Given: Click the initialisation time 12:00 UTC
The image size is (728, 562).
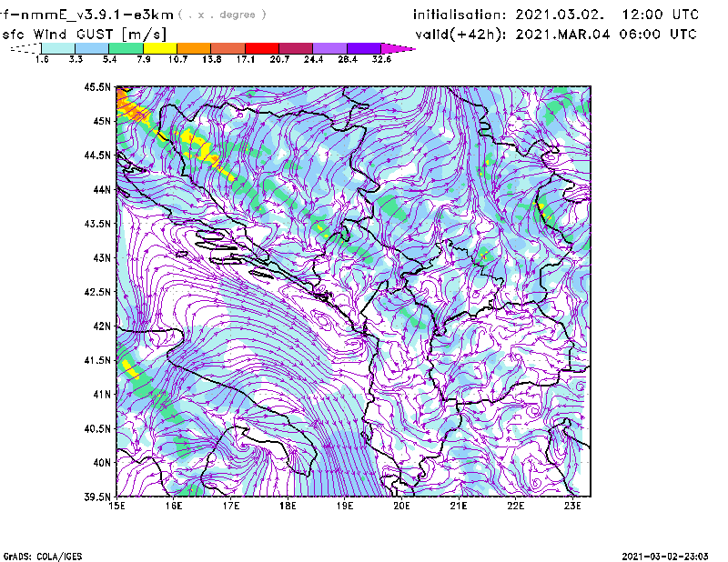Looking at the screenshot, I should pyautogui.click(x=661, y=15).
